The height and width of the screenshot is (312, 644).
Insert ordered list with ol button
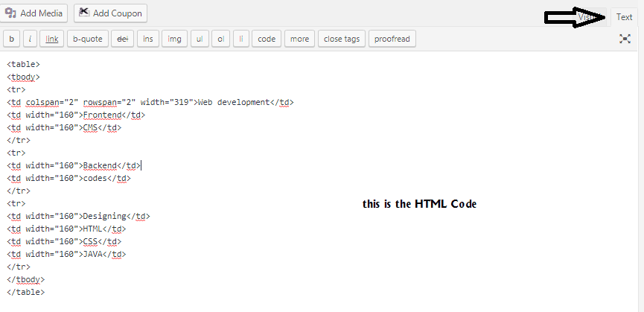[221, 39]
